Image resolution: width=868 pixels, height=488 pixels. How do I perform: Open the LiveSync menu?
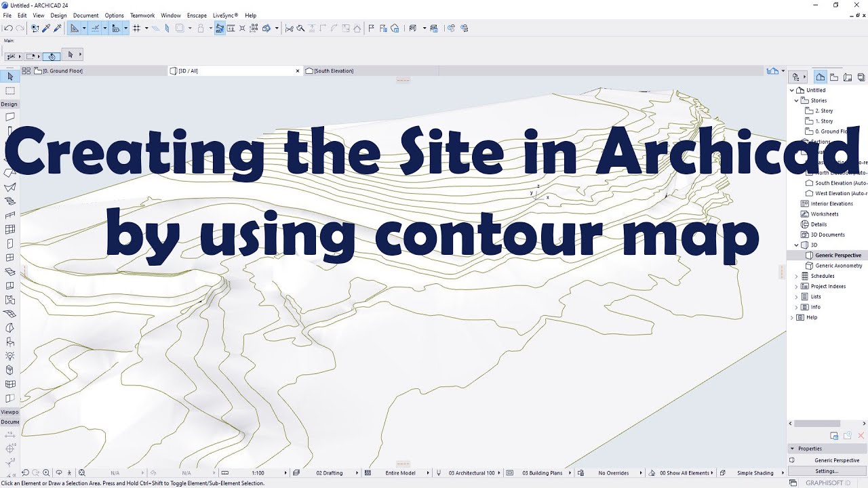(225, 15)
